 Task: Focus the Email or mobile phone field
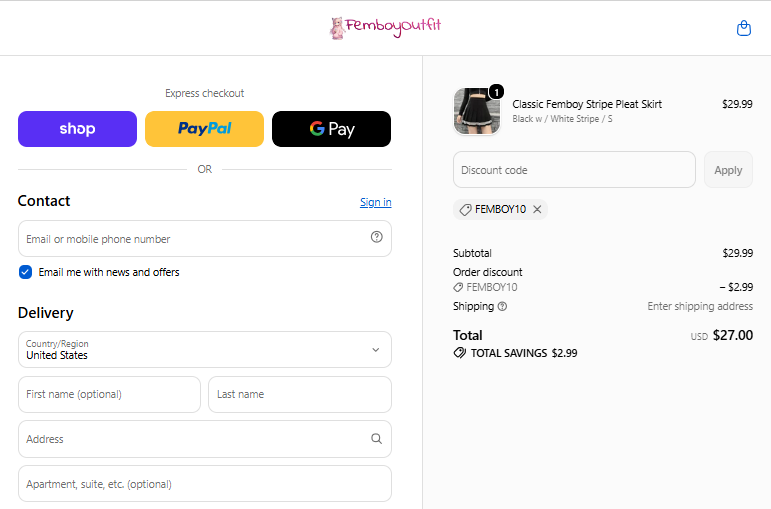(205, 239)
